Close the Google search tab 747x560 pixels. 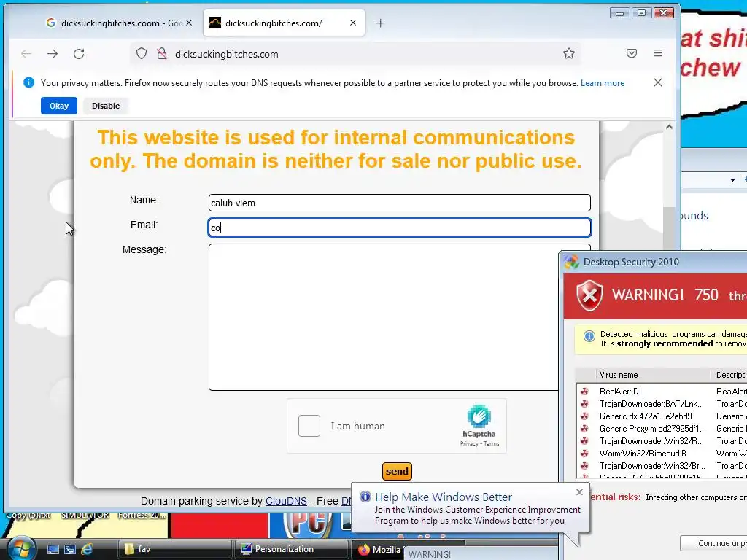189,23
